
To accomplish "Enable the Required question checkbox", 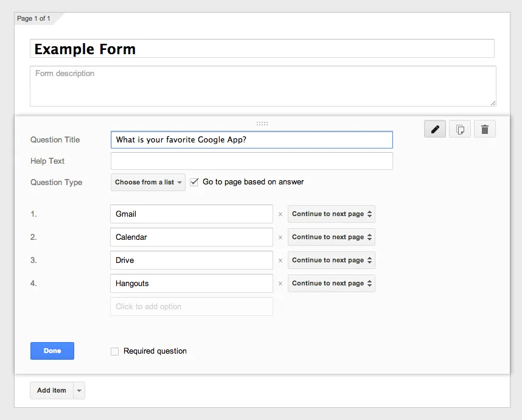I will pos(114,351).
